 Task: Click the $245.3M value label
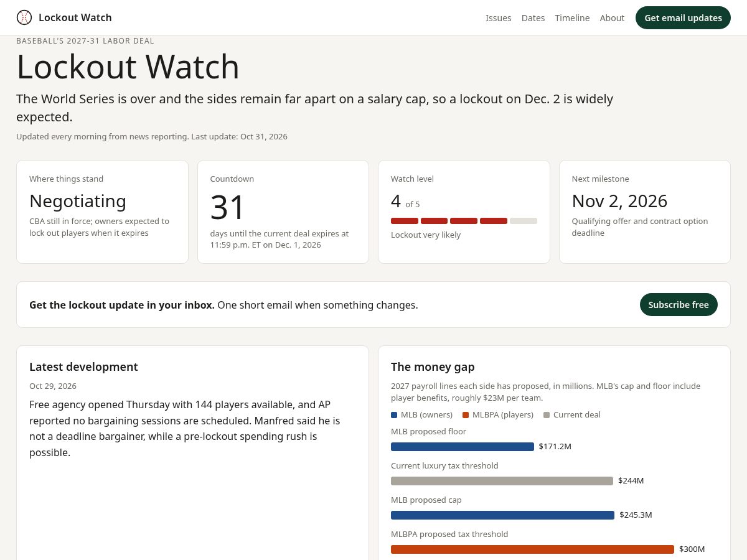(636, 515)
